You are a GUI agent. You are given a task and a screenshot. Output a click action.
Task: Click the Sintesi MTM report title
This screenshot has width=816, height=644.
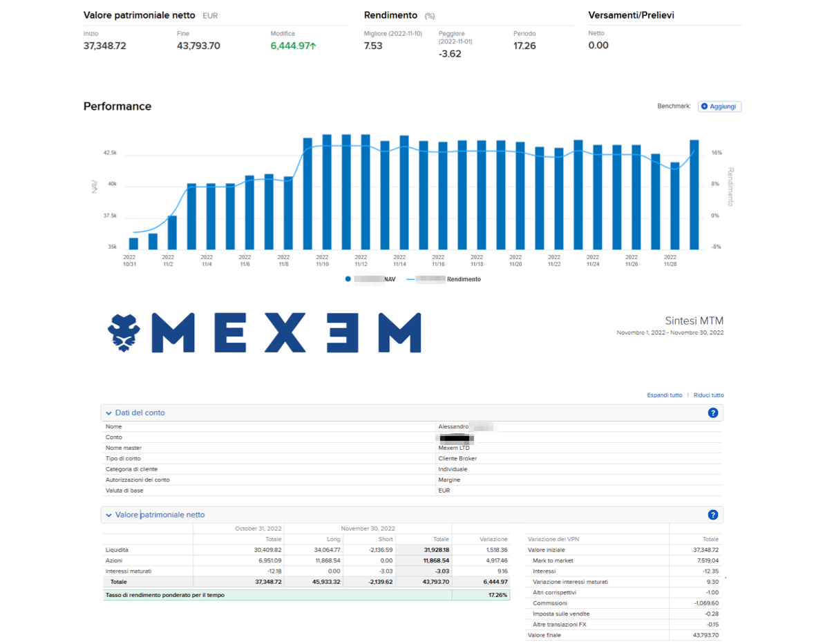click(x=694, y=321)
